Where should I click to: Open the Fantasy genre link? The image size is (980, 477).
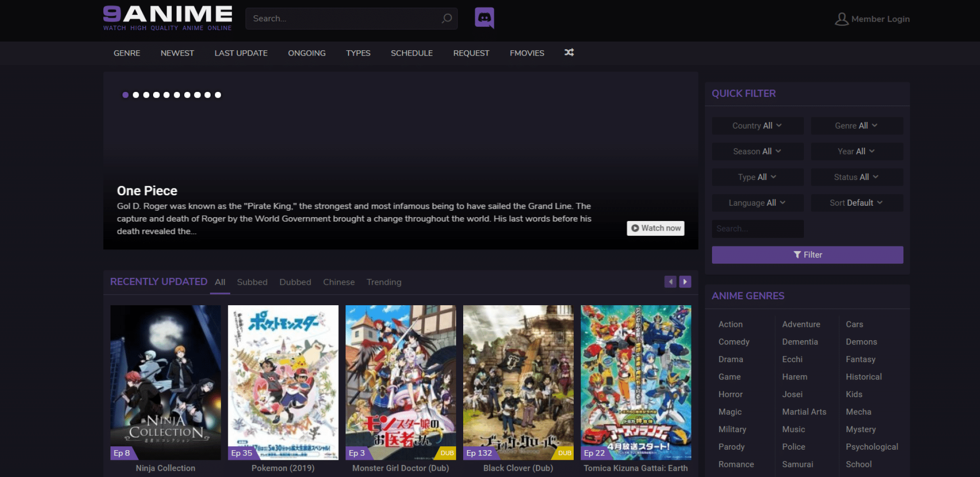(x=860, y=359)
